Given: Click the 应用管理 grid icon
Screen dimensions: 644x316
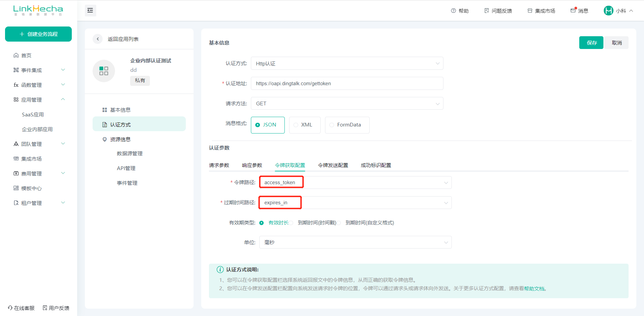Looking at the screenshot, I should pyautogui.click(x=16, y=100).
